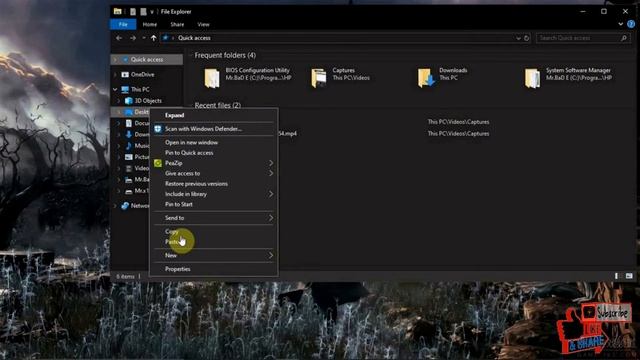Open the address bar history dropdown

pos(518,38)
